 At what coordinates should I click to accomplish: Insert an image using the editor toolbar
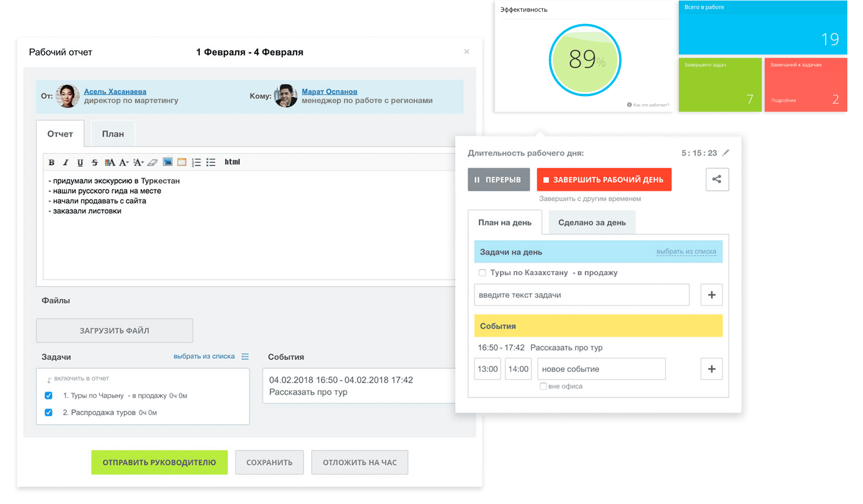[x=167, y=162]
